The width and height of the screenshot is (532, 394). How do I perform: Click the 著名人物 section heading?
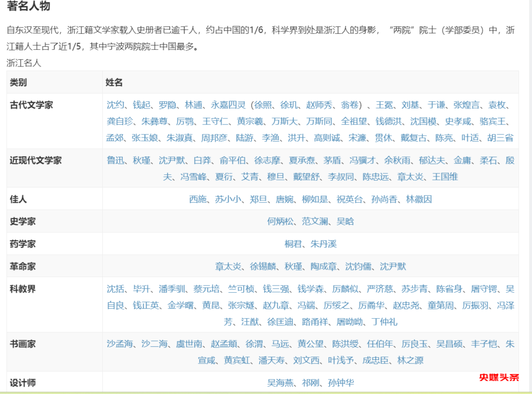click(x=29, y=7)
